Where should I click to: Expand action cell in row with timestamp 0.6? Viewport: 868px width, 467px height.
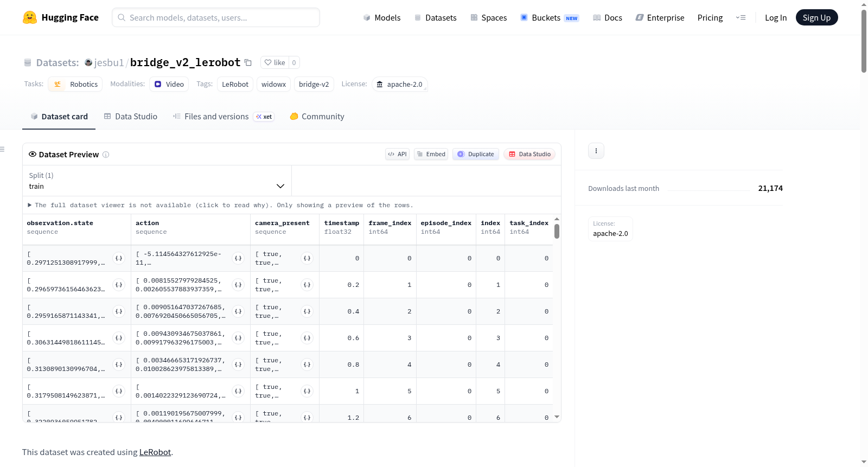(238, 338)
